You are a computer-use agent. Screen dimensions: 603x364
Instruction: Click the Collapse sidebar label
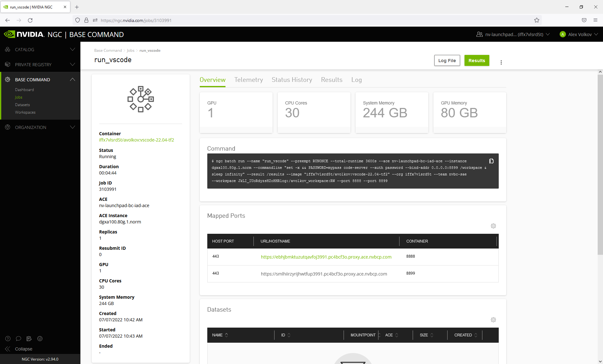pos(24,349)
